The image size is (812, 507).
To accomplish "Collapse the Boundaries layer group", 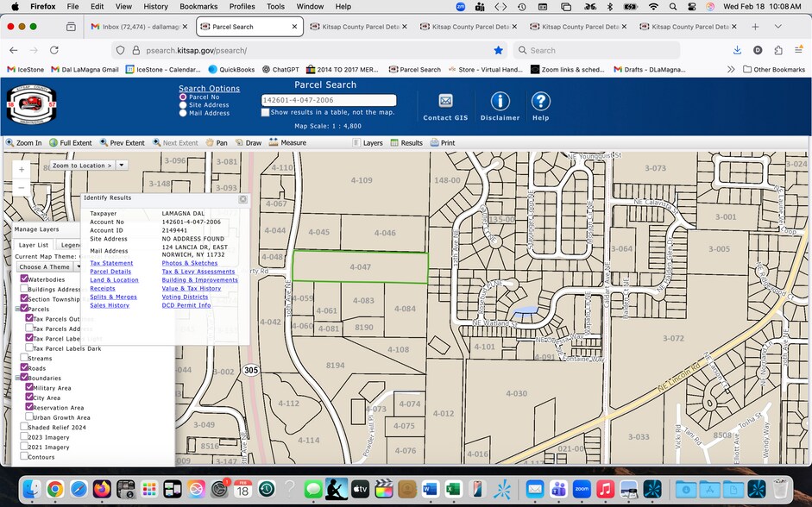I will (18, 378).
